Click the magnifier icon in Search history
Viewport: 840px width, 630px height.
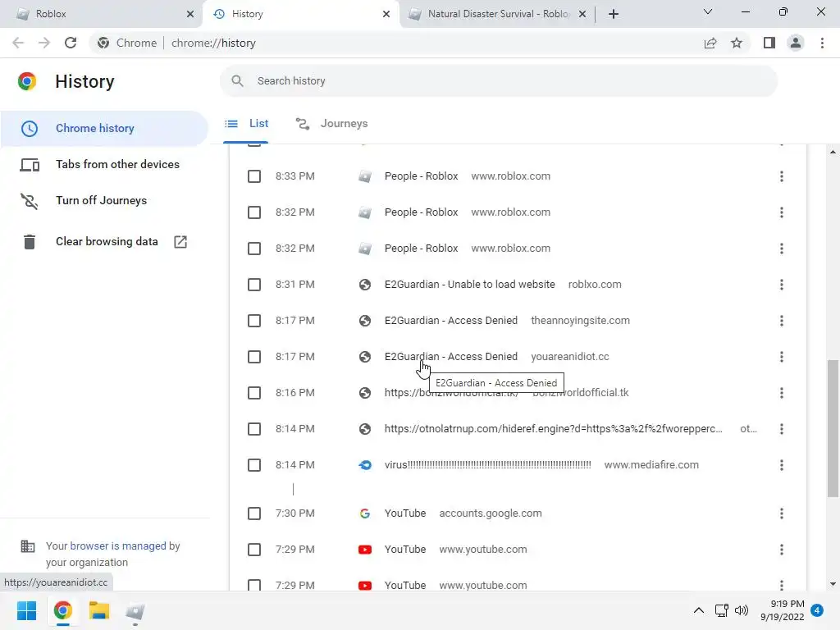237,81
